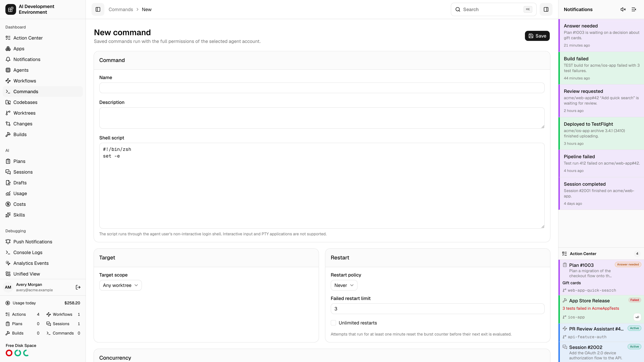Go to Workflows page
644x362 pixels.
coord(43,81)
